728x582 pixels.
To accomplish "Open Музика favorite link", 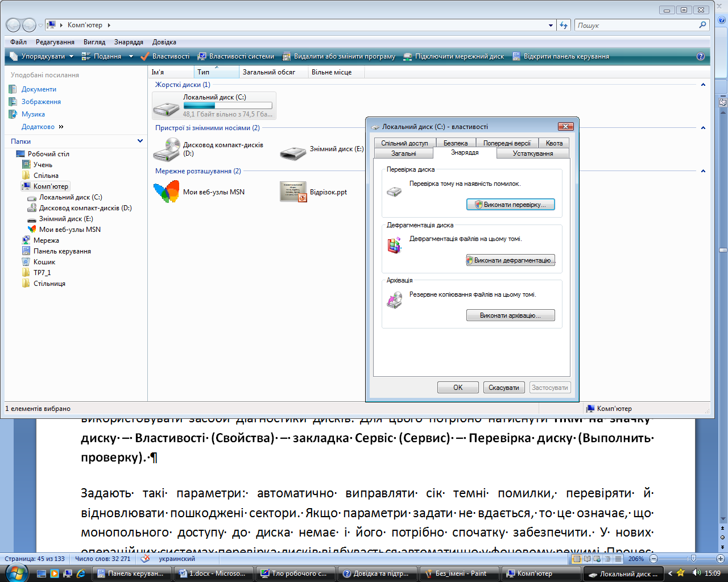I will [33, 114].
